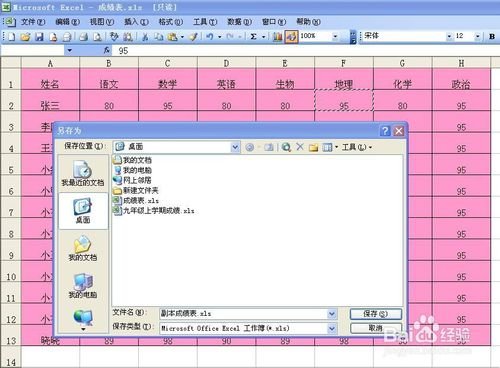Click Create New Folder icon in dialog
The image size is (500, 368).
click(313, 147)
